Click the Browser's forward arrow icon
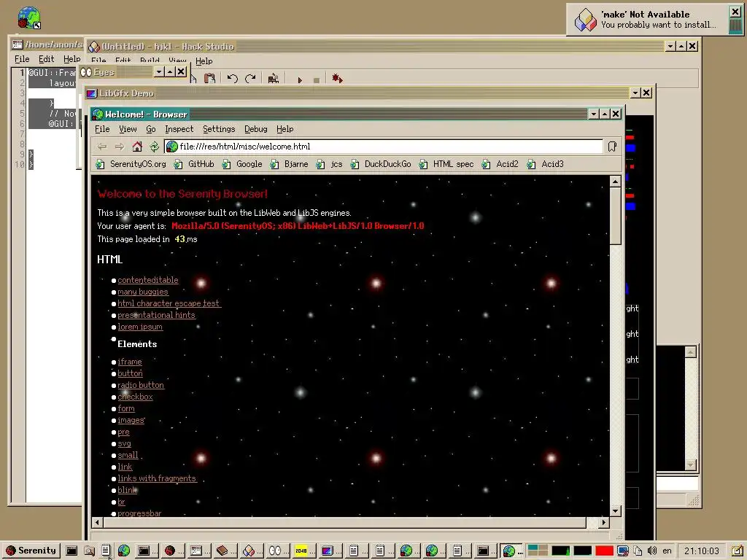Screen dimensions: 747x560 click(120, 147)
